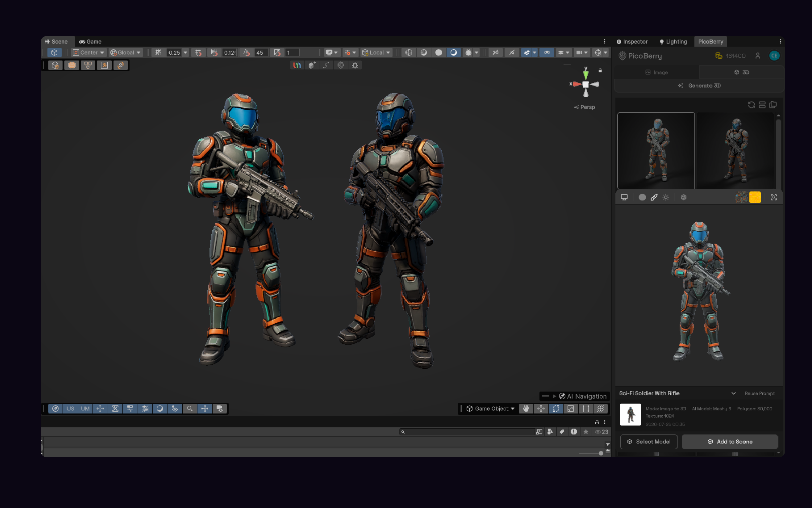Viewport: 812px width, 508px height.
Task: Click the sun lighting icon in preview toolbar
Action: click(666, 197)
